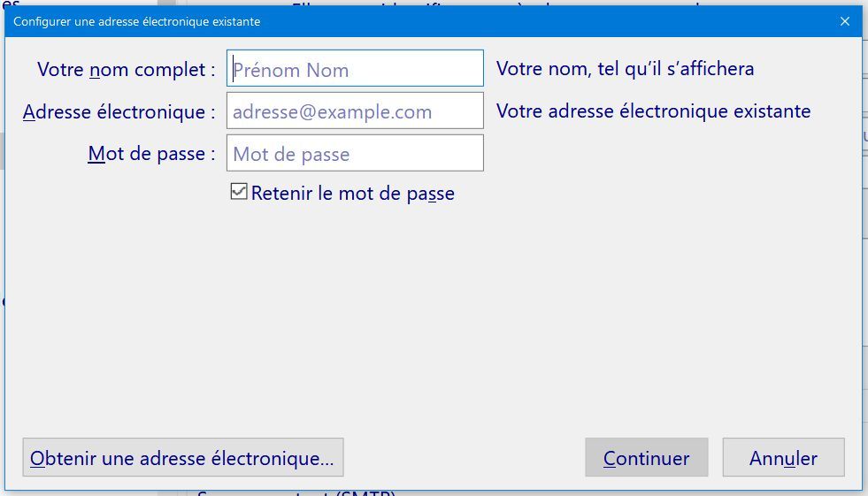Screen dimensions: 868x496
Task: Uncheck the "Retenir le mot de passe" checkbox
Action: [239, 192]
